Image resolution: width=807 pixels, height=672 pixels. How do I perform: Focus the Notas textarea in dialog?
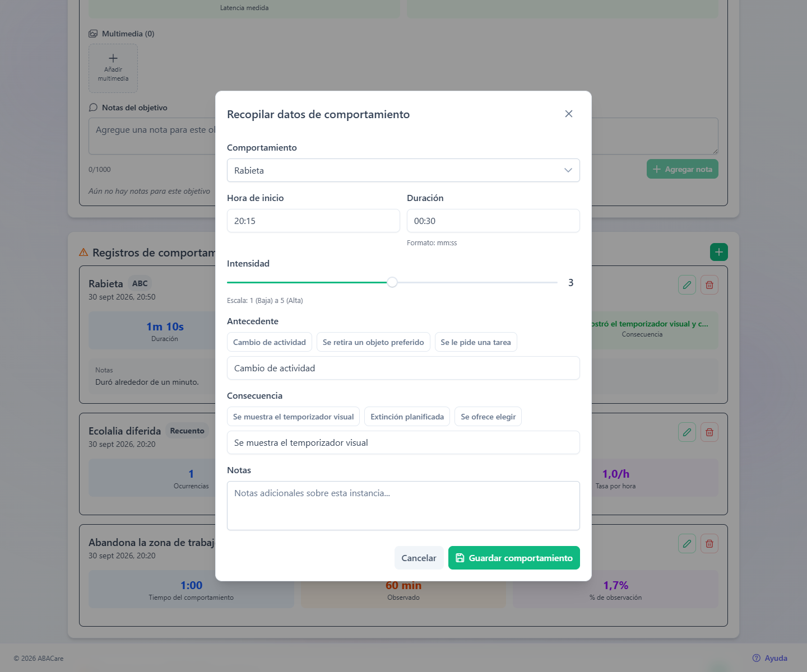(x=403, y=506)
